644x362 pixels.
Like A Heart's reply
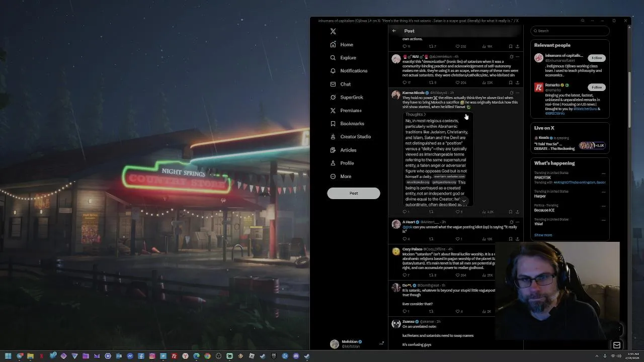457,239
